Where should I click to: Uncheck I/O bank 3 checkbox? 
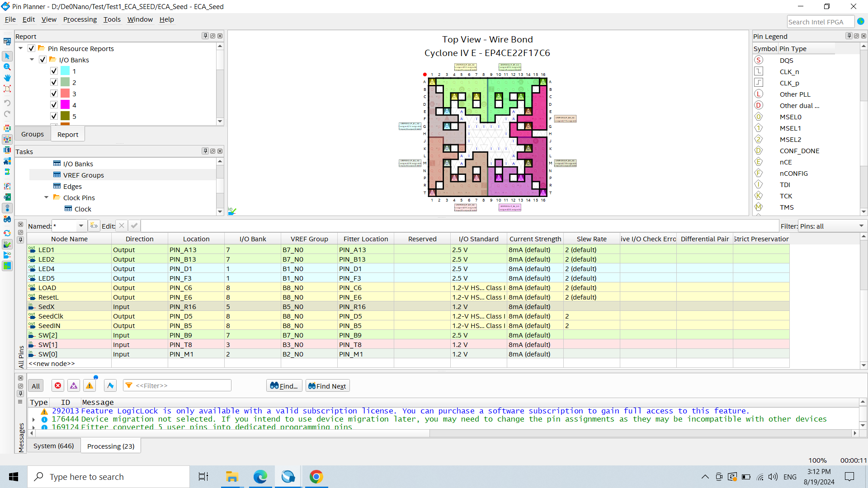pyautogui.click(x=54, y=94)
